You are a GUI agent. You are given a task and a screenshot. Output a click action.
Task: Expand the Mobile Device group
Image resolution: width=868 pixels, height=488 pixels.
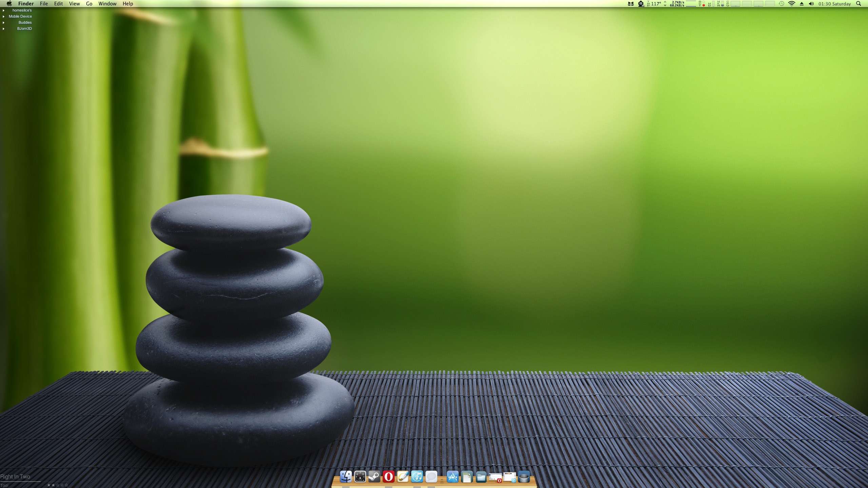[x=3, y=17]
